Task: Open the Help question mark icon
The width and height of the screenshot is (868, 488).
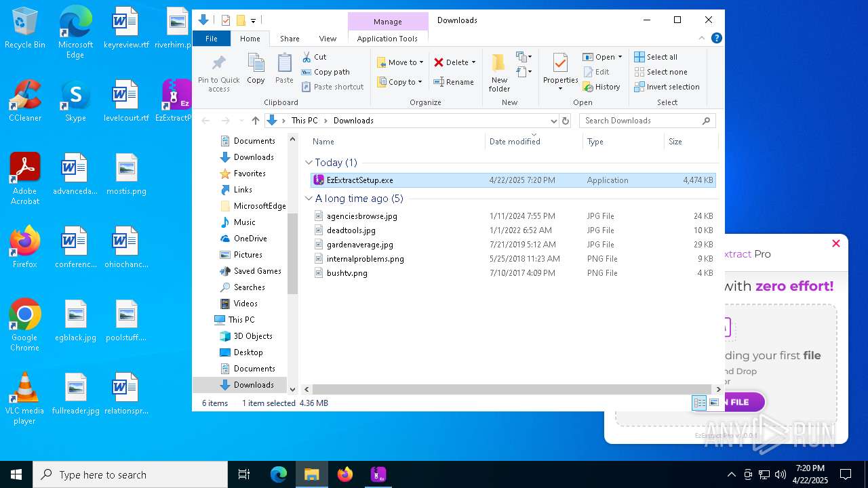Action: (x=716, y=38)
